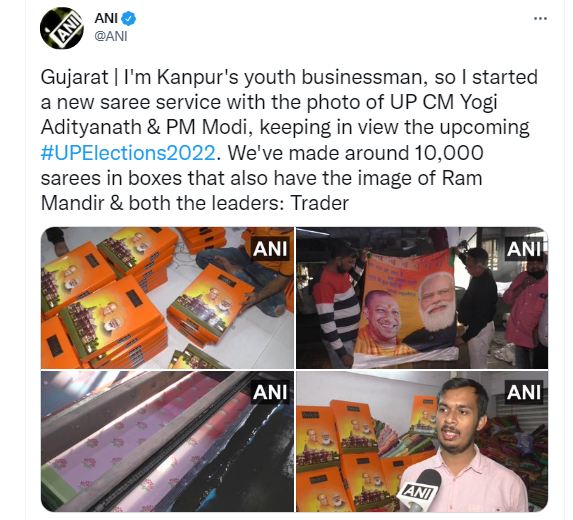The image size is (573, 520).
Task: Open the photo of the two leaders poster
Action: click(x=422, y=298)
